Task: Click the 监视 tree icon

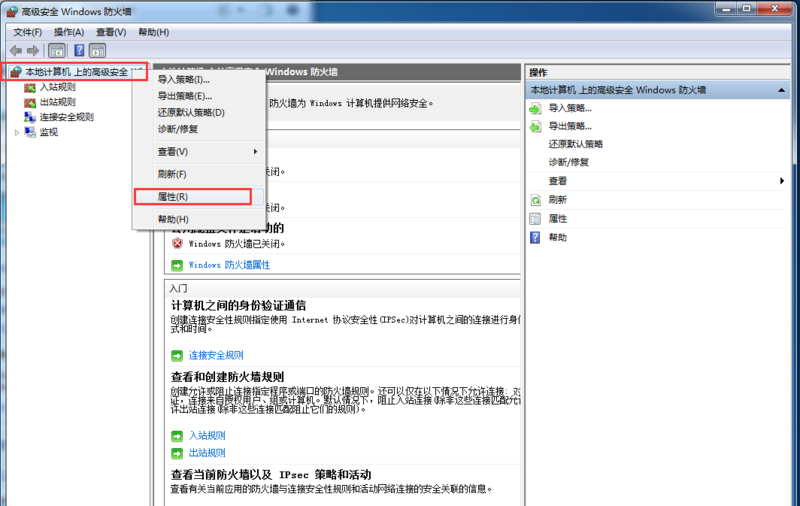Action: tap(30, 132)
